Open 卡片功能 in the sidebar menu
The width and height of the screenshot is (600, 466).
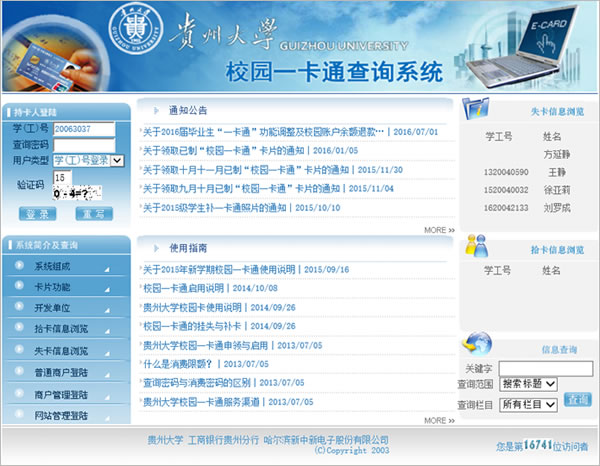pos(53,288)
